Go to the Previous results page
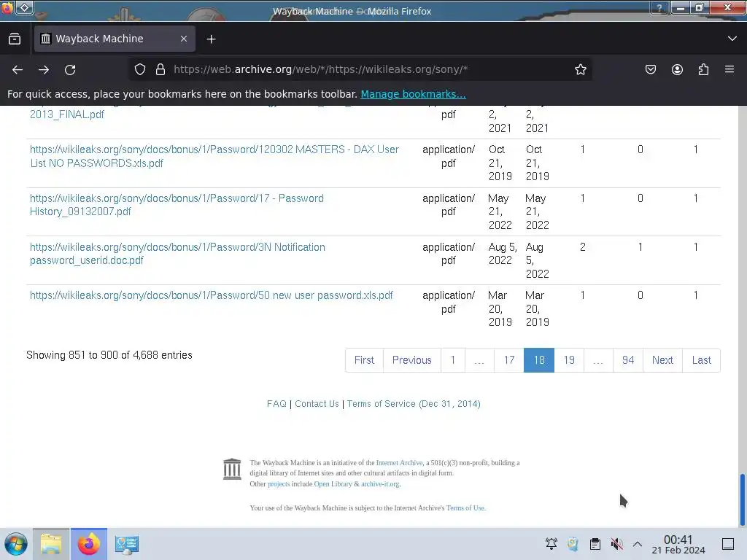747x560 pixels. click(x=411, y=360)
